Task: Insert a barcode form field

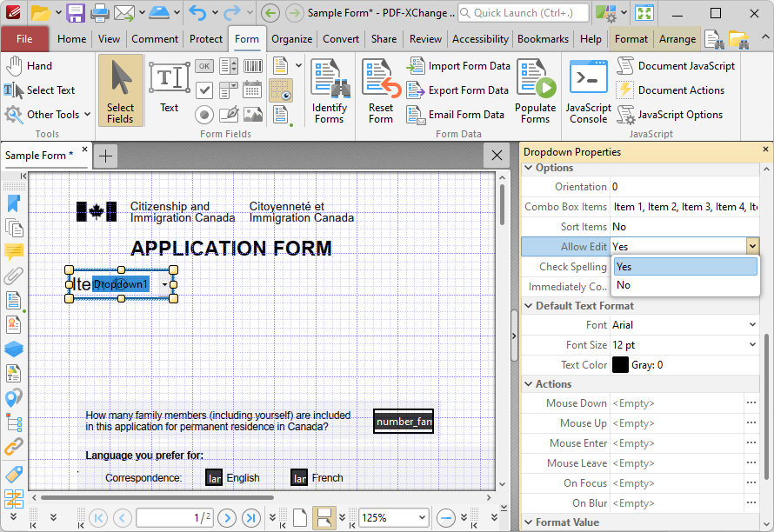Action: point(253,66)
